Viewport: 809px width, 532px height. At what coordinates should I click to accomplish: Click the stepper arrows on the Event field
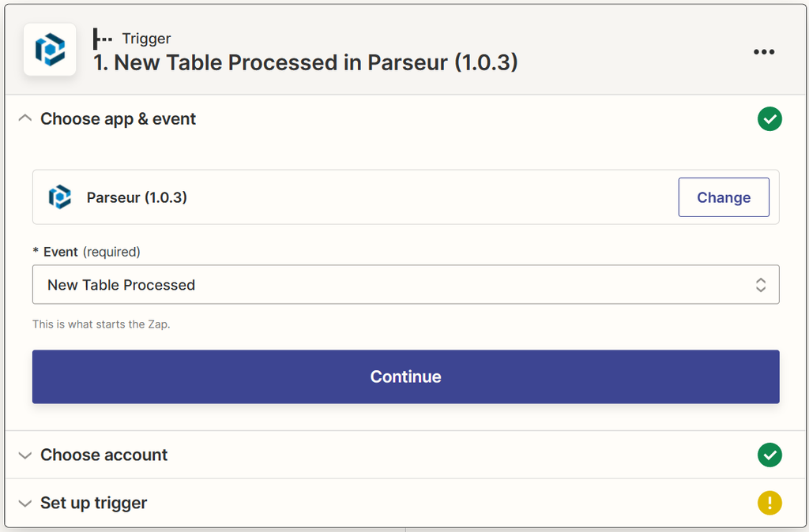click(x=760, y=284)
